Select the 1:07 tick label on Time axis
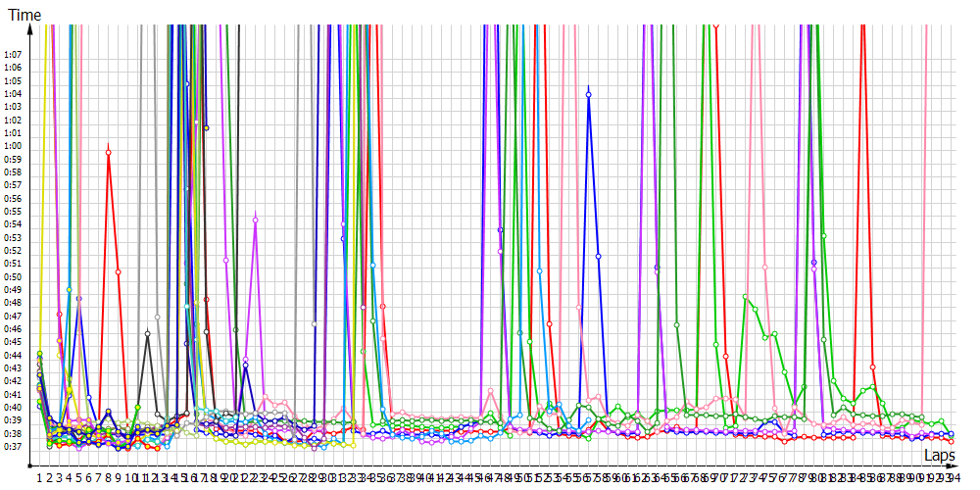 (13, 54)
